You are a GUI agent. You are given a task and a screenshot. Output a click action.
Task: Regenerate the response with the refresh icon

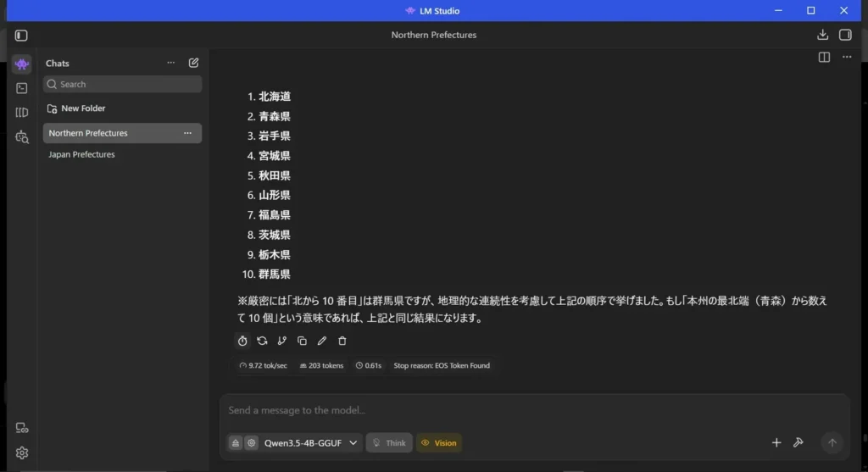263,341
